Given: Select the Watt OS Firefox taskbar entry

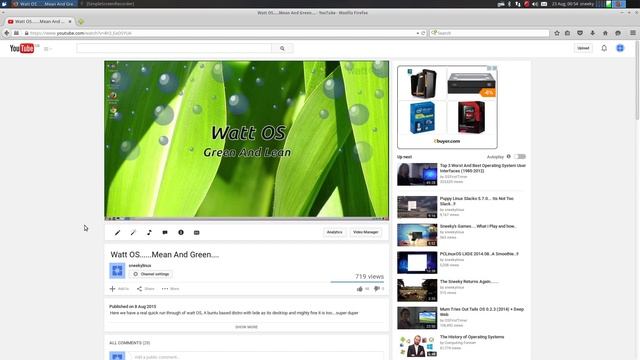Looking at the screenshot, I should tap(44, 4).
